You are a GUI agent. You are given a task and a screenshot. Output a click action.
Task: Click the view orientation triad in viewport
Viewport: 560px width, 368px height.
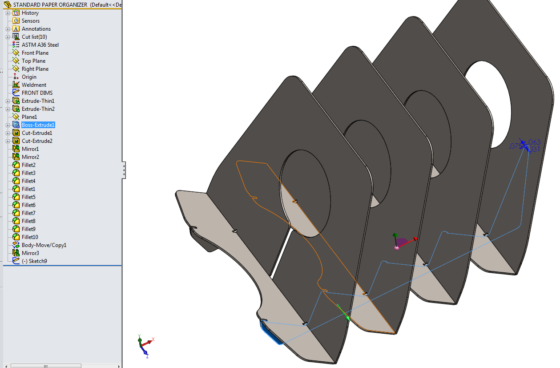coord(145,346)
